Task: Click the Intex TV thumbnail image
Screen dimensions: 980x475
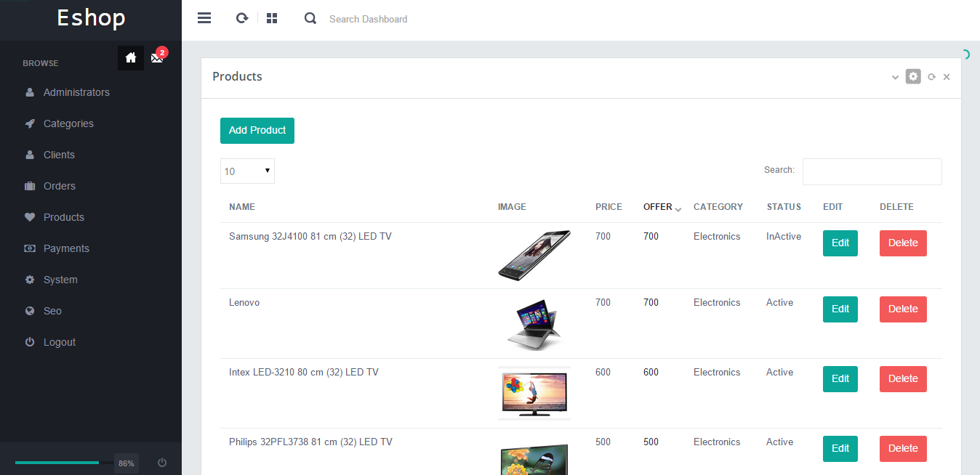Action: (x=534, y=394)
